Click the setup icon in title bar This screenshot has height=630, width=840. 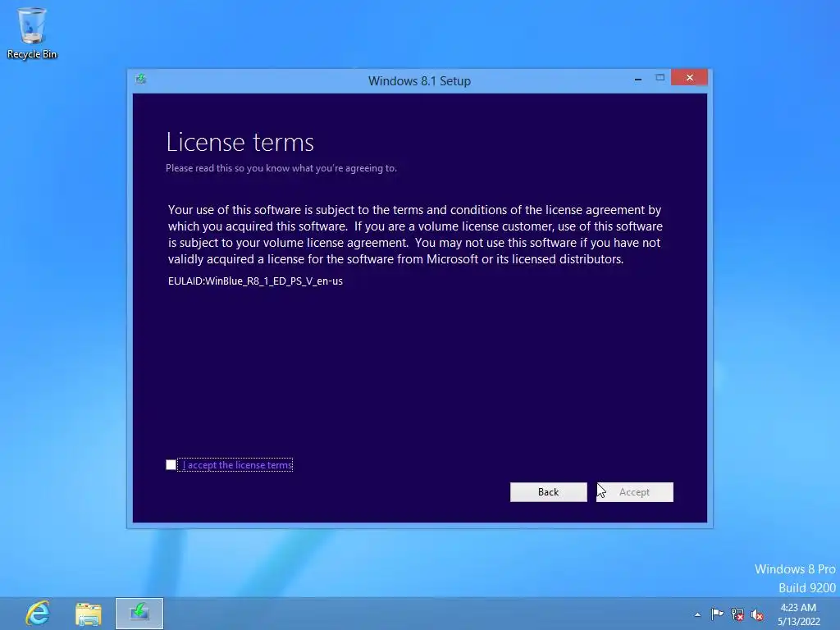[x=141, y=80]
